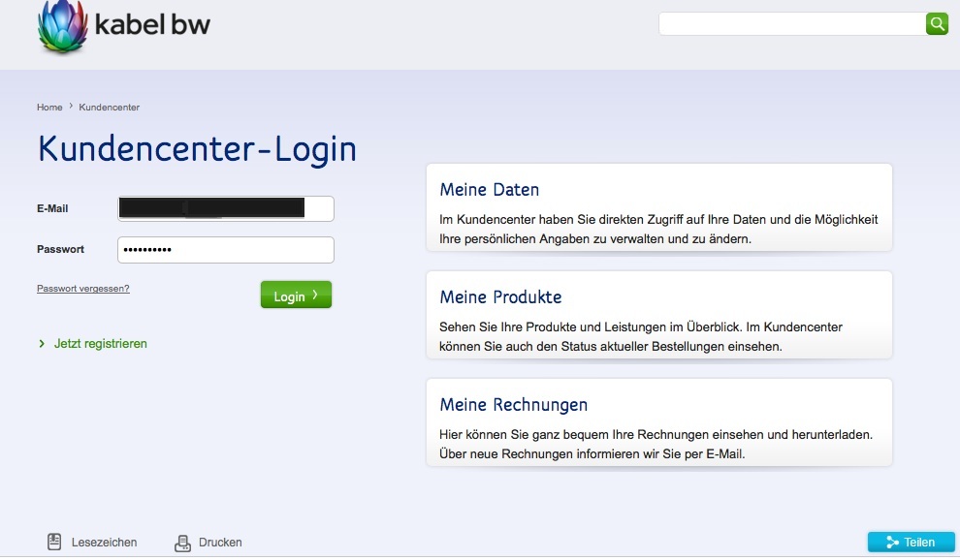The height and width of the screenshot is (560, 960).
Task: Click the Drucken text link
Action: [220, 543]
